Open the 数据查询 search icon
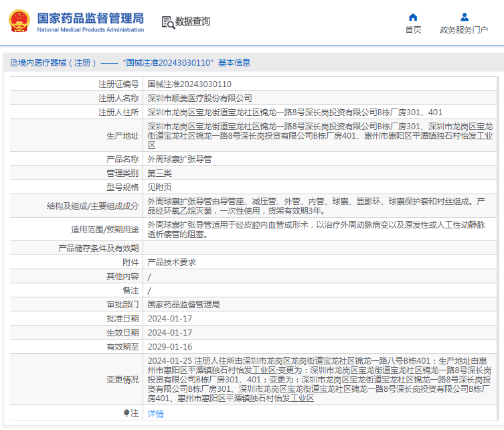 (x=168, y=22)
